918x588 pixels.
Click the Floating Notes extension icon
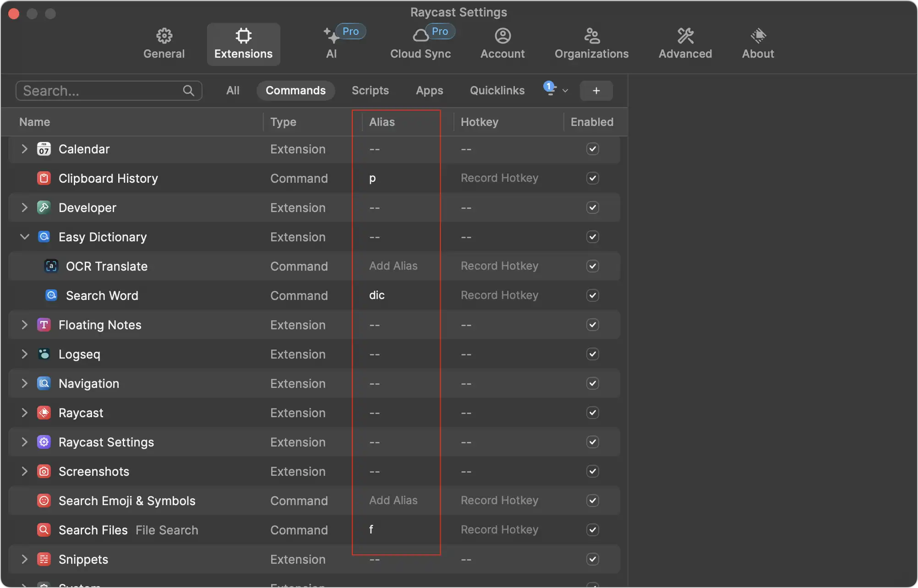[44, 325]
